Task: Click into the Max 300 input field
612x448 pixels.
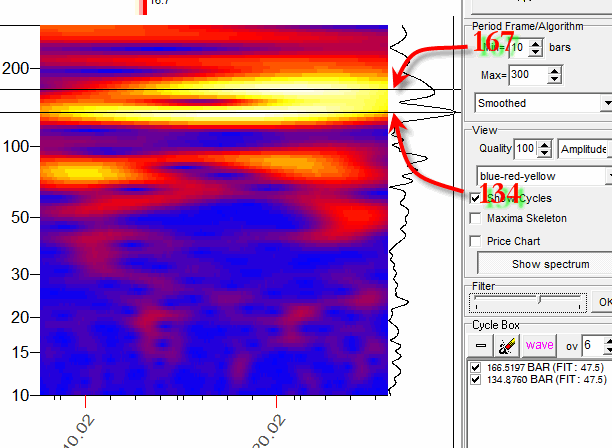Action: [x=528, y=75]
